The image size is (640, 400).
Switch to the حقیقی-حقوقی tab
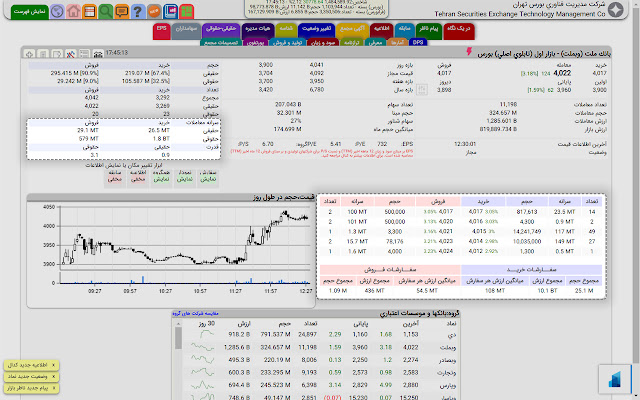pyautogui.click(x=221, y=31)
